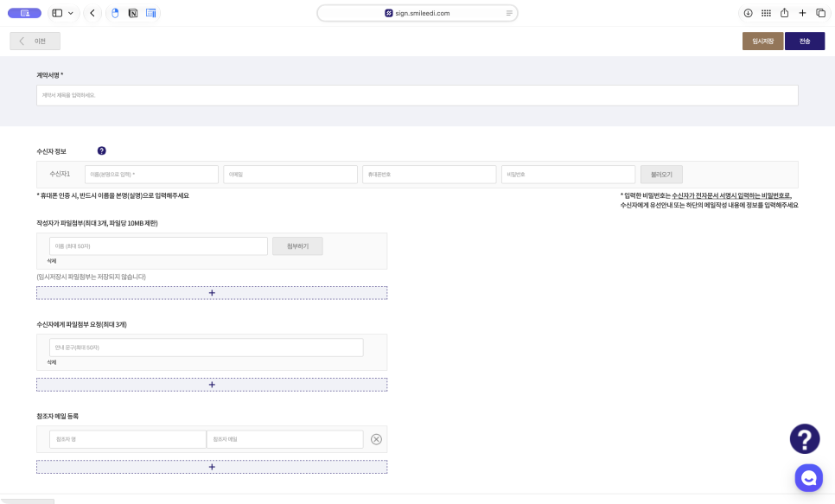The width and height of the screenshot is (835, 504).
Task: Add another file row under 작성자가 파일첨부
Action: click(212, 293)
